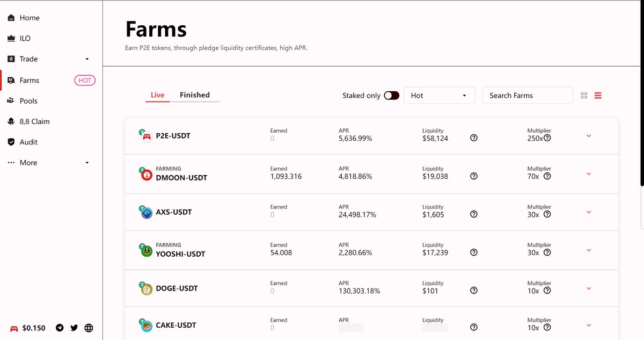Click AXS-USDT liquidity help icon
644x340 pixels.
click(x=474, y=214)
